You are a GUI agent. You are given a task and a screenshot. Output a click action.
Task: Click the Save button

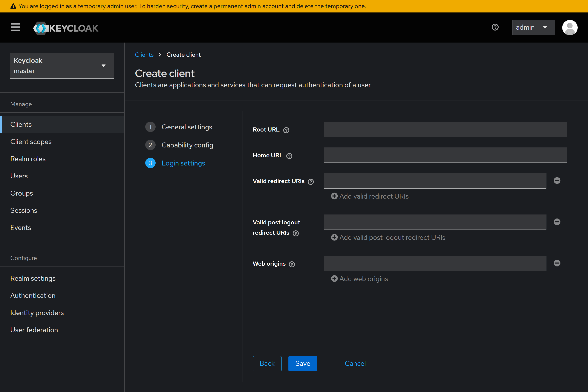coord(303,363)
